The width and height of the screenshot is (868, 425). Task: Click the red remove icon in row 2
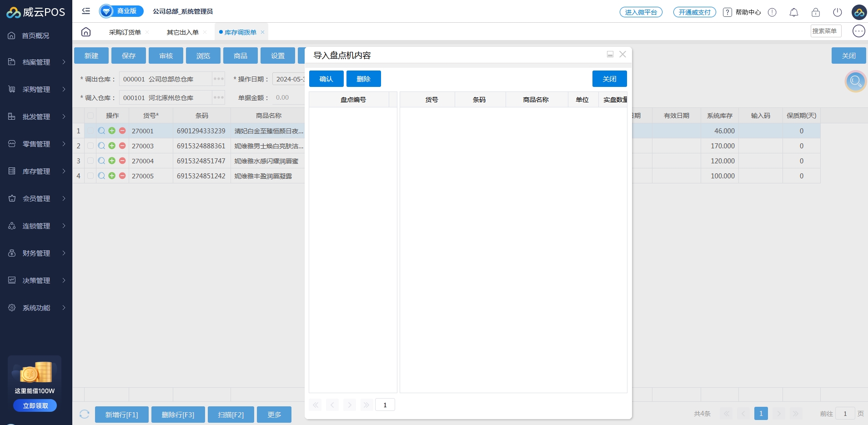[x=122, y=146]
